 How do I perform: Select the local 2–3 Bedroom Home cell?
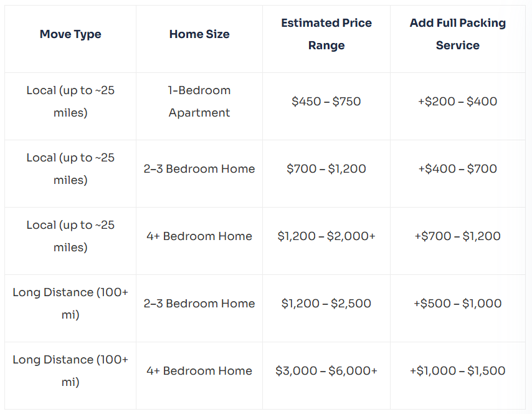click(199, 169)
